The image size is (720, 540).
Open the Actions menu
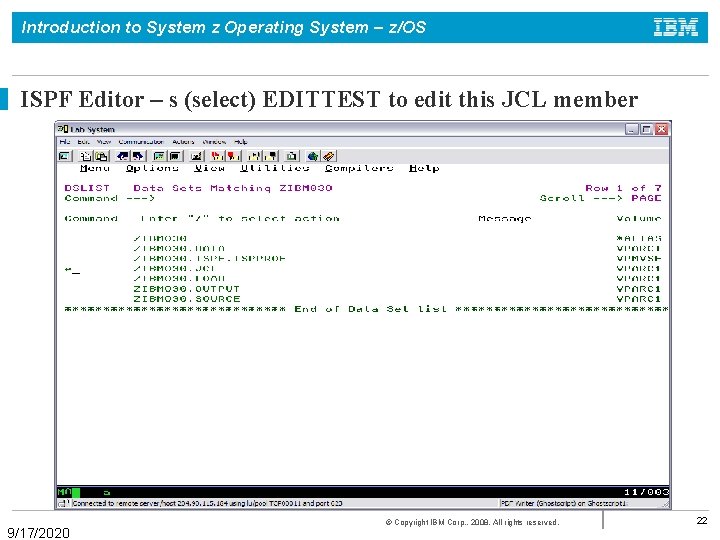[x=183, y=142]
